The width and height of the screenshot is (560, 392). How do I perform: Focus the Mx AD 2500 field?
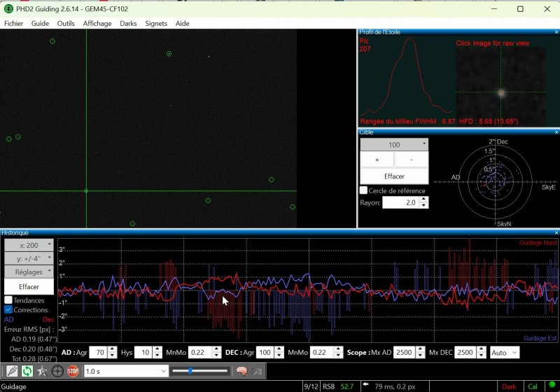click(405, 353)
